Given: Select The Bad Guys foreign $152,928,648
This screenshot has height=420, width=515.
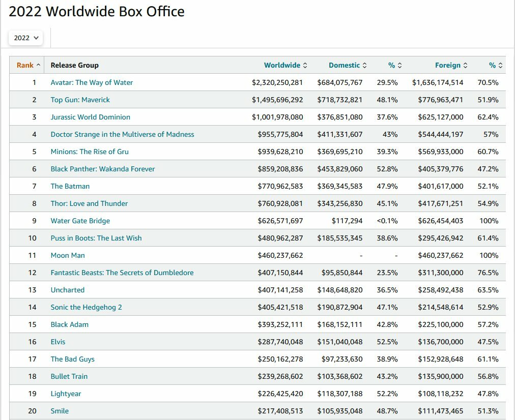Looking at the screenshot, I should (x=440, y=359).
